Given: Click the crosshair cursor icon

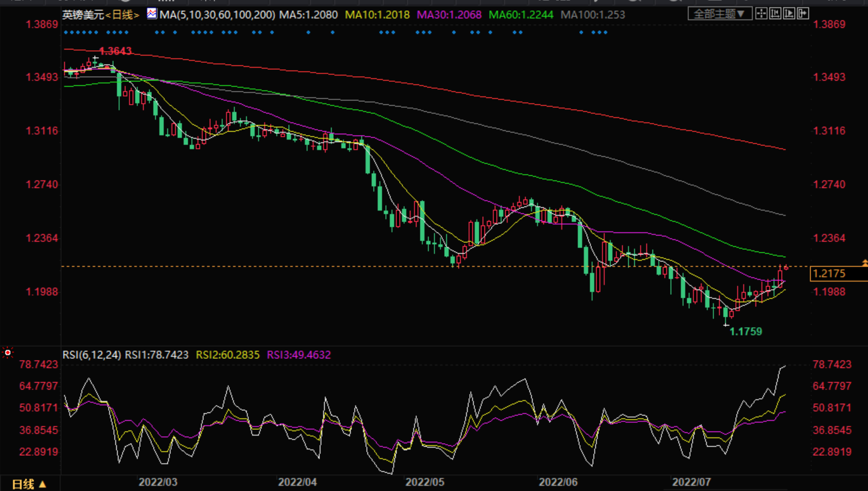Looking at the screenshot, I should coord(761,14).
